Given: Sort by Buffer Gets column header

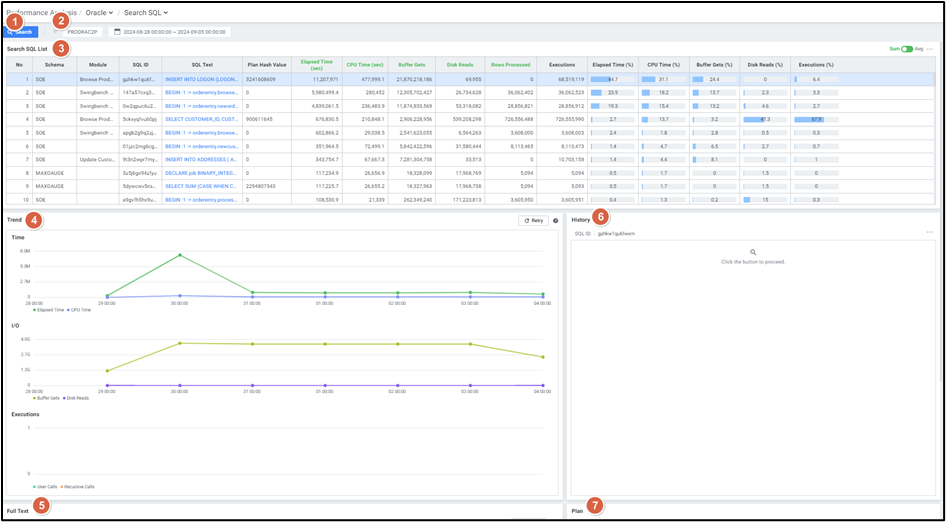Looking at the screenshot, I should pyautogui.click(x=413, y=64).
